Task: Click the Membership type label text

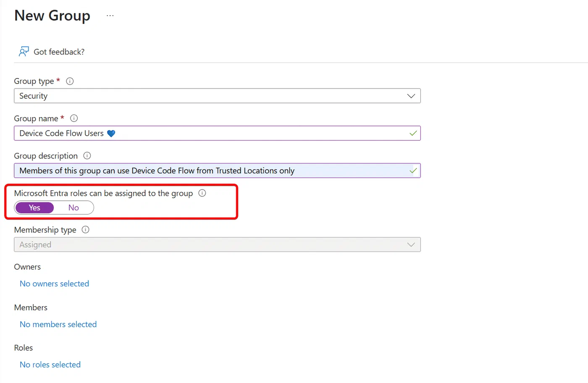Action: tap(45, 230)
